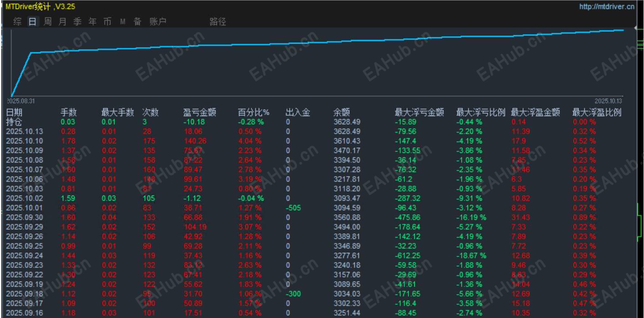Select the 2025.10.13 date row

pyautogui.click(x=24, y=131)
